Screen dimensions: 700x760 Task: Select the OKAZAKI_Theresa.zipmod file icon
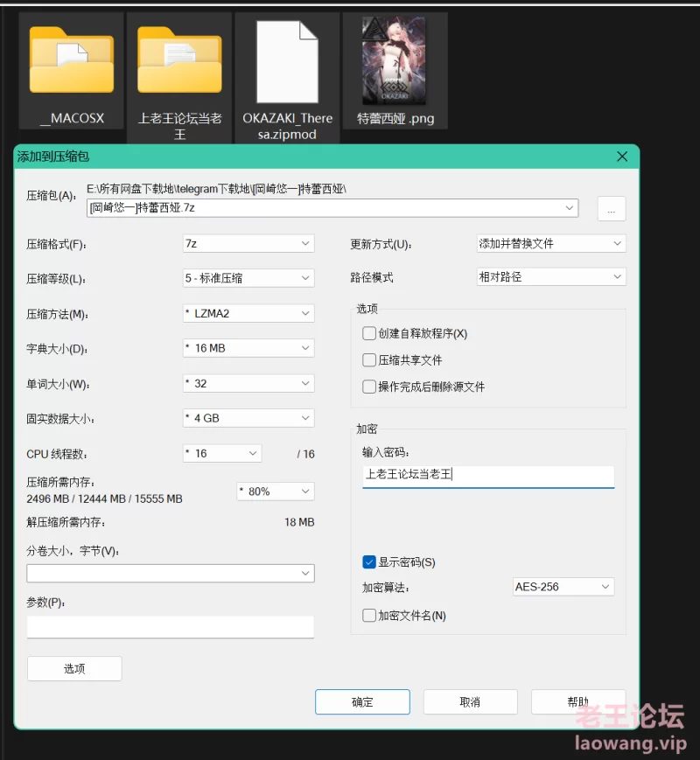[287, 61]
